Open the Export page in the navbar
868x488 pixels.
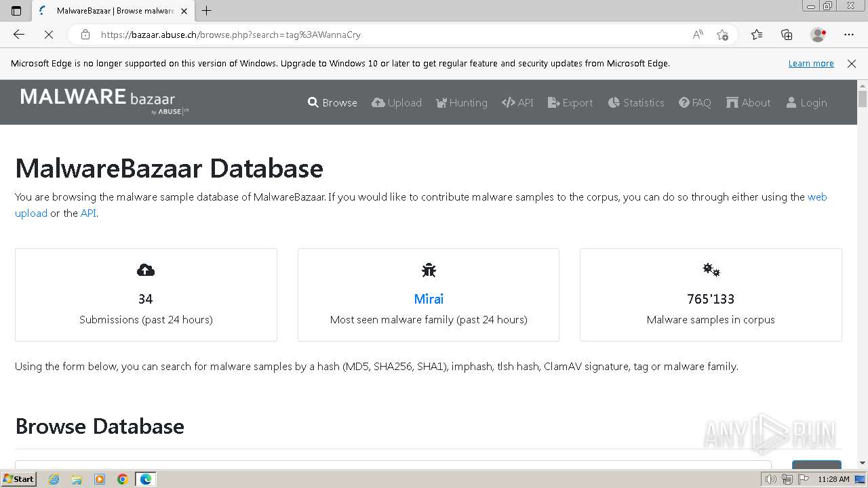[x=570, y=102]
